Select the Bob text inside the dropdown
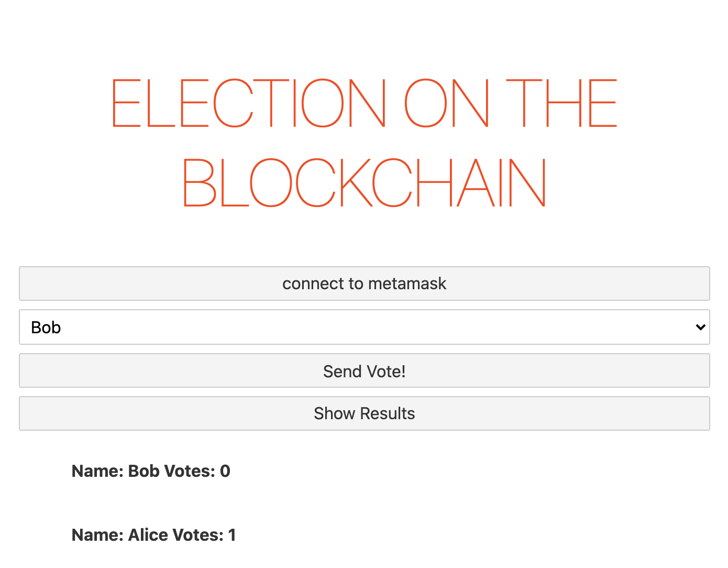 pyautogui.click(x=46, y=327)
